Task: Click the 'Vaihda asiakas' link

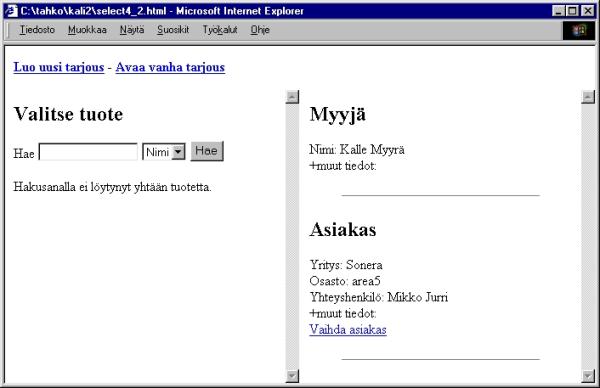Action: 348,329
